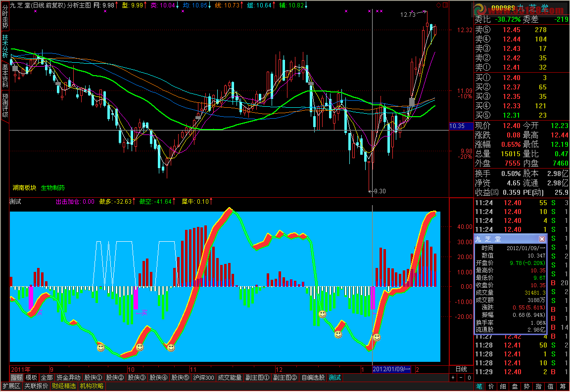Viewport: 570px width, 392px height.
Task: Select the 副主图① indicator tab
Action: (257, 378)
